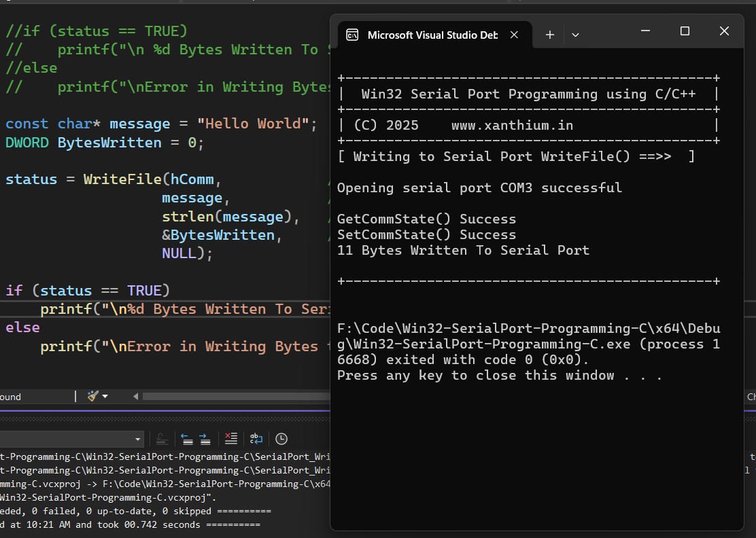
Task: Click the greyed Find Message in Code icon
Action: tap(162, 439)
